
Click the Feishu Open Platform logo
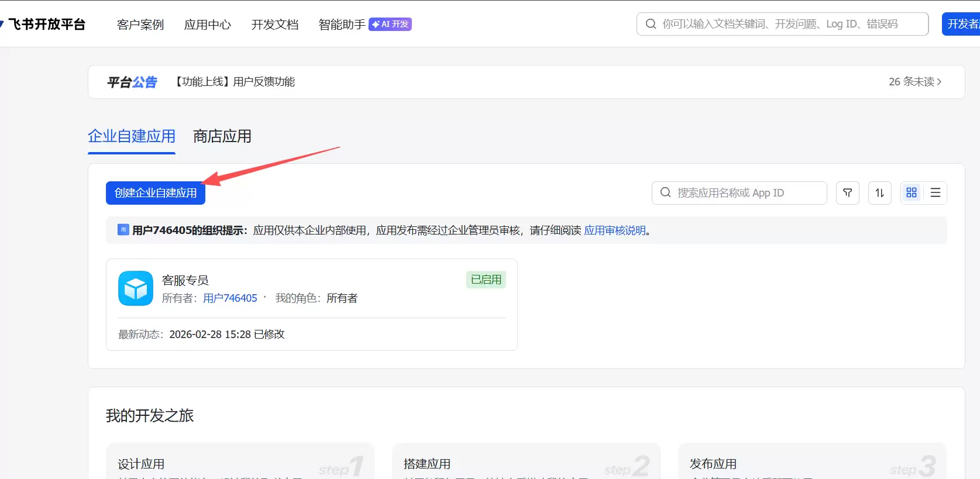[46, 24]
